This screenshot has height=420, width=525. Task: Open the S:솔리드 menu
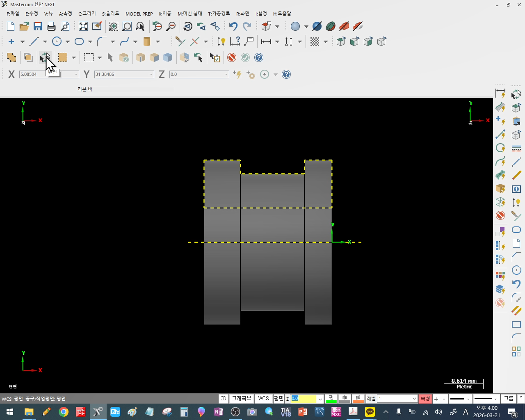coord(110,14)
